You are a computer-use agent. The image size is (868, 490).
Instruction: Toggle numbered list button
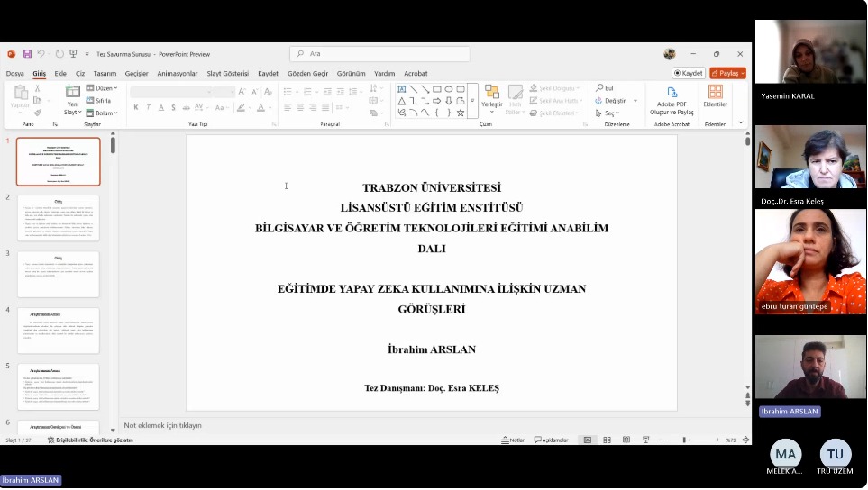(x=307, y=92)
